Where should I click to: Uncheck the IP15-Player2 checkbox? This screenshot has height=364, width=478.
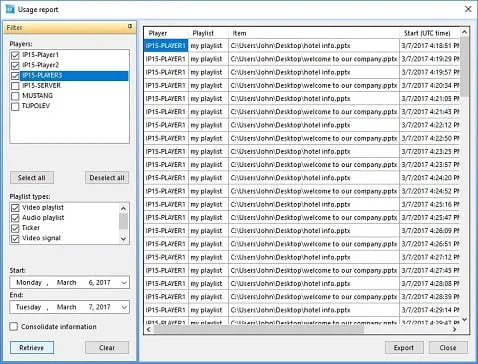(x=15, y=65)
